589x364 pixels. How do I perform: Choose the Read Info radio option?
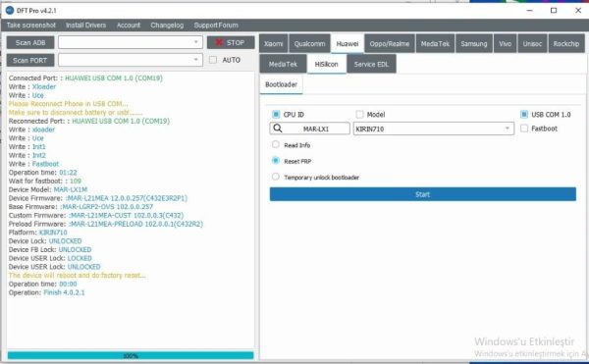[x=275, y=144]
